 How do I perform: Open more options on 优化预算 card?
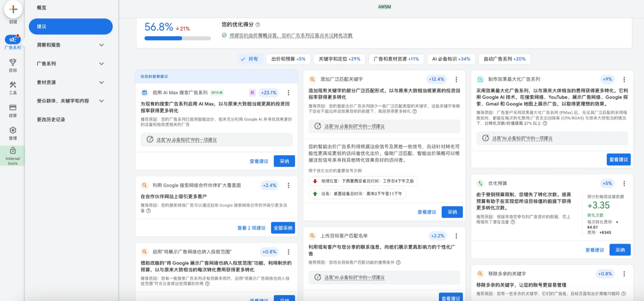(x=624, y=184)
